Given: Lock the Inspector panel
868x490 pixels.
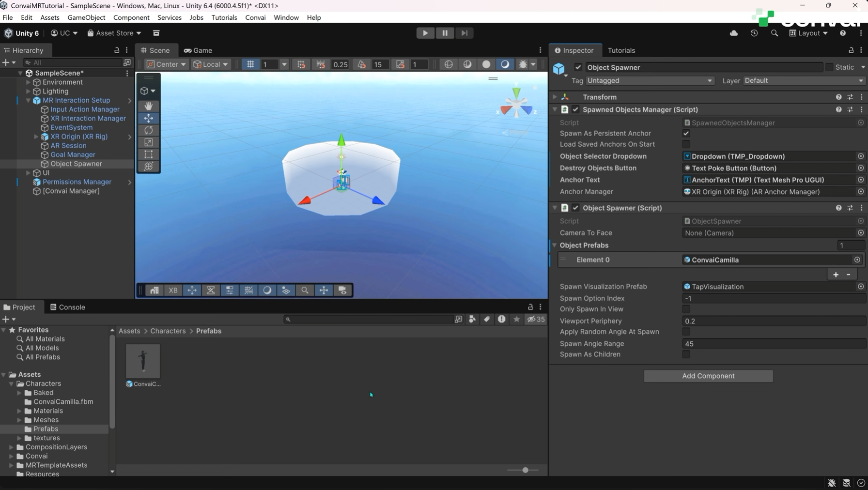Looking at the screenshot, I should [x=851, y=50].
